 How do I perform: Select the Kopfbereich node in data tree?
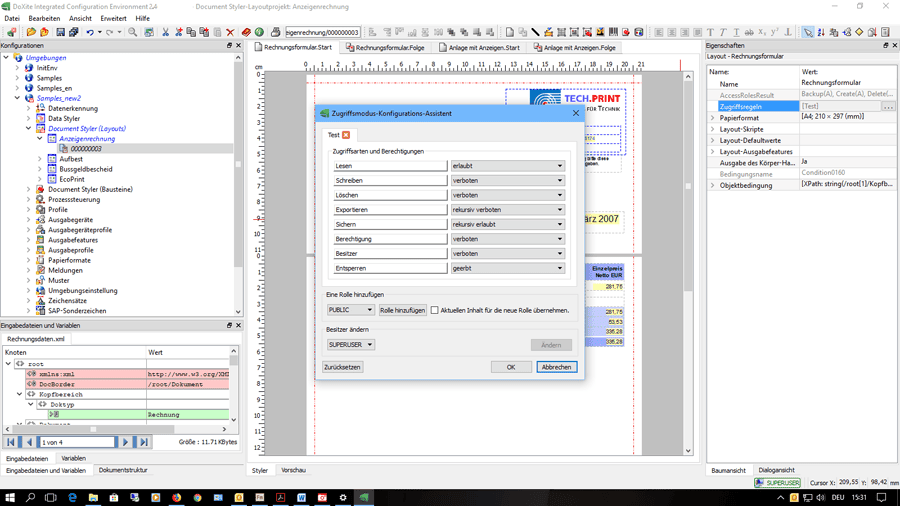(x=61, y=395)
